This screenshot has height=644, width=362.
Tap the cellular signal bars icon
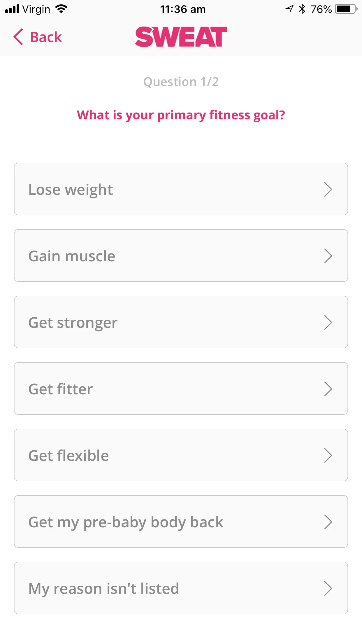[x=12, y=9]
